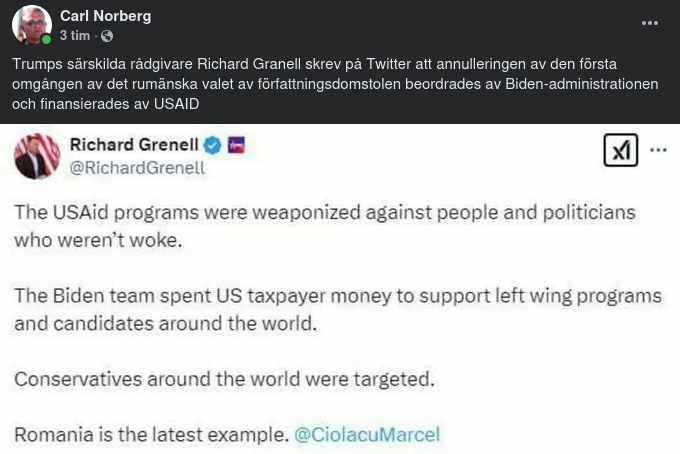This screenshot has width=680, height=454.
Task: Click Richard Grenell's avatar in the tweet
Action: tap(35, 155)
